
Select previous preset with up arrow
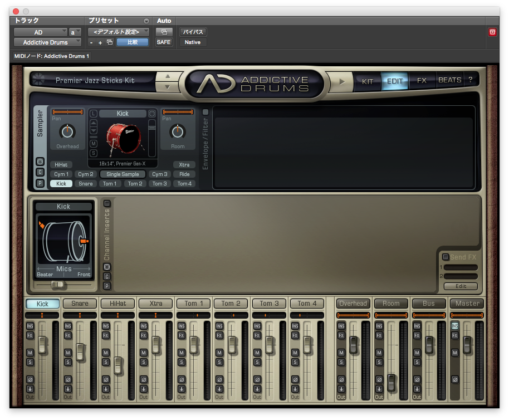(168, 77)
